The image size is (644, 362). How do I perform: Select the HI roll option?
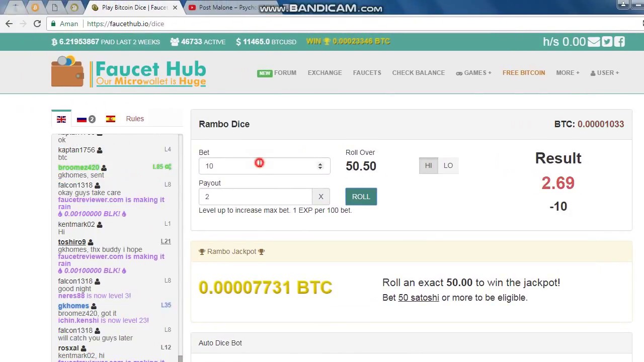point(429,165)
